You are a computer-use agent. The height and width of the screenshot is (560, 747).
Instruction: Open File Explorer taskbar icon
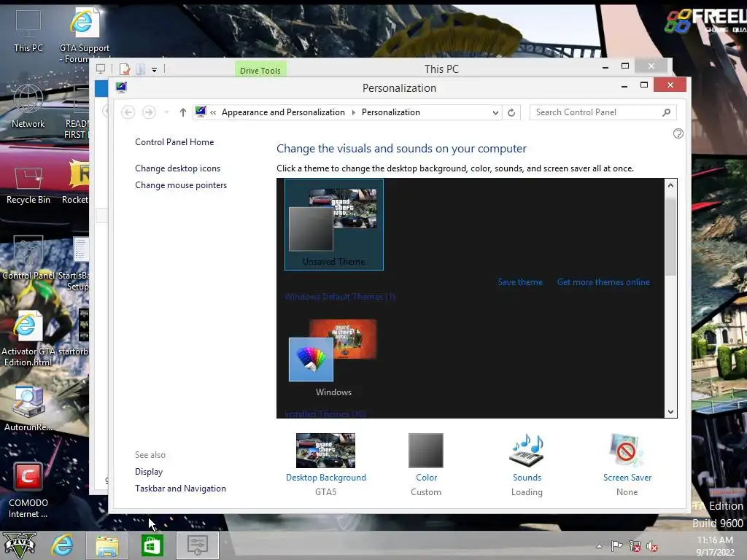coord(107,545)
